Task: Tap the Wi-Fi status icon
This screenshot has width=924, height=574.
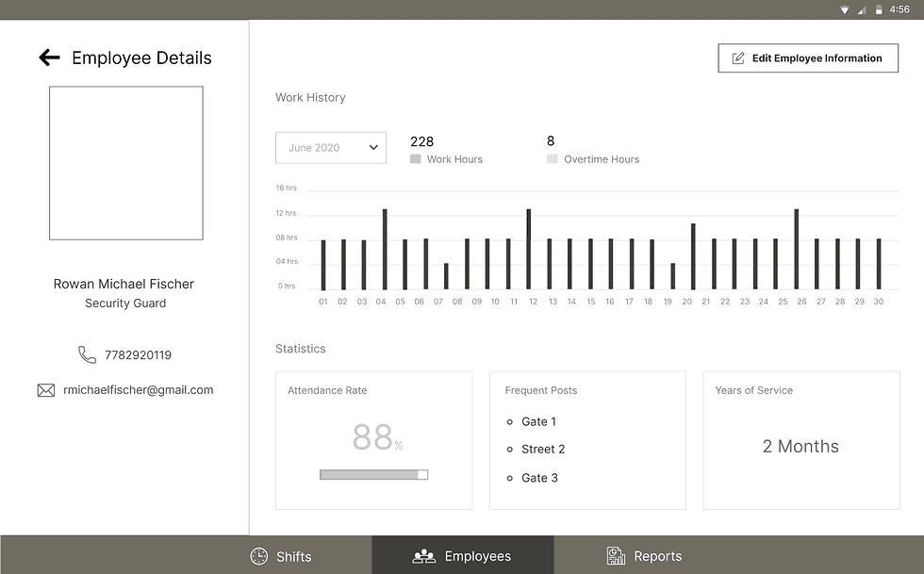Action: pyautogui.click(x=845, y=9)
